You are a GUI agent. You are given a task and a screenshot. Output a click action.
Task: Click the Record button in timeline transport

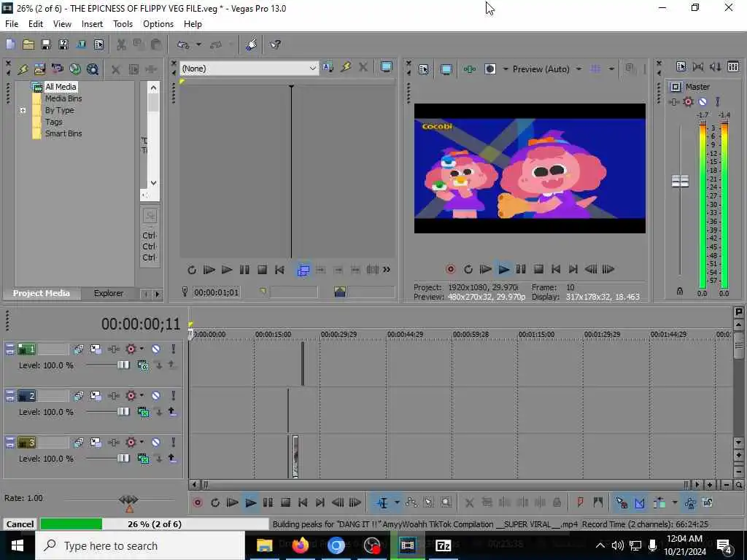pos(198,503)
